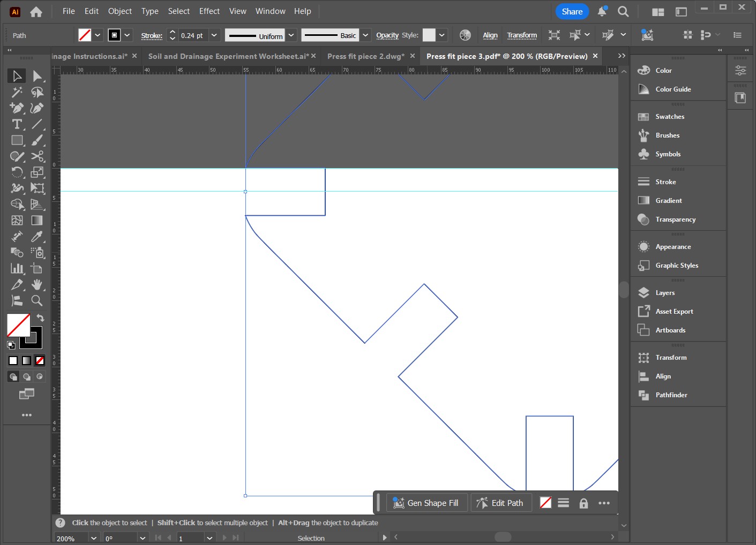Click the Gen Shape Fill button
Image resolution: width=756 pixels, height=545 pixels.
coord(426,503)
